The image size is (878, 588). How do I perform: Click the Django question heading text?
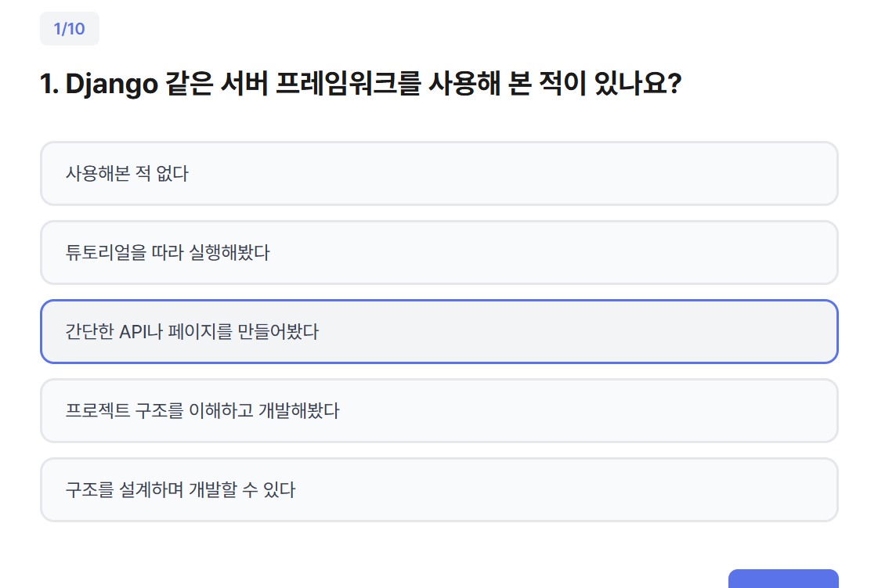(x=360, y=85)
